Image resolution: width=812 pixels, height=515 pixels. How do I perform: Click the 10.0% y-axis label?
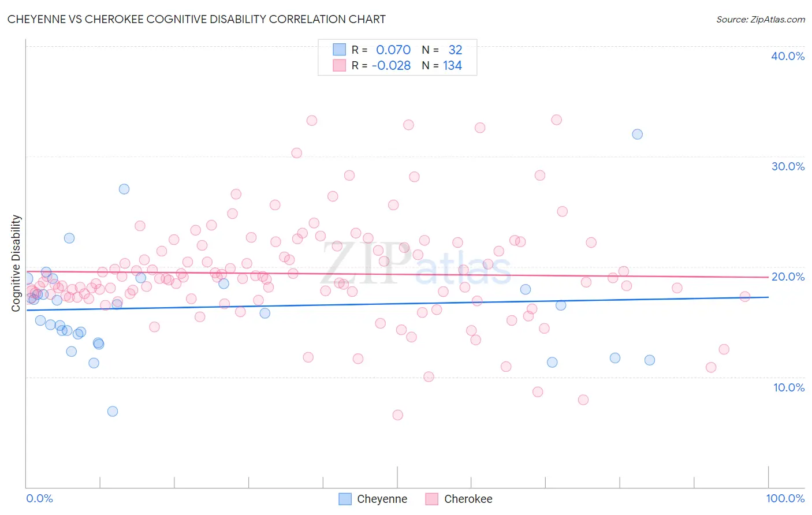789,387
